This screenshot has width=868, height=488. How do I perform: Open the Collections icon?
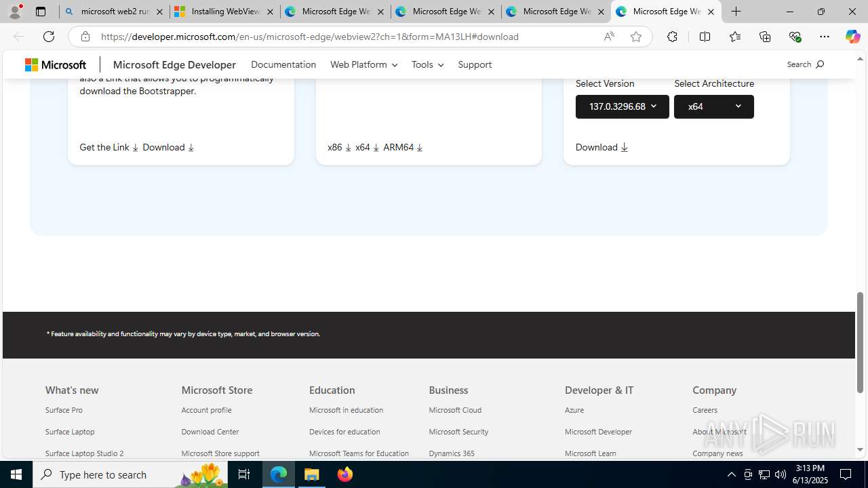point(765,37)
